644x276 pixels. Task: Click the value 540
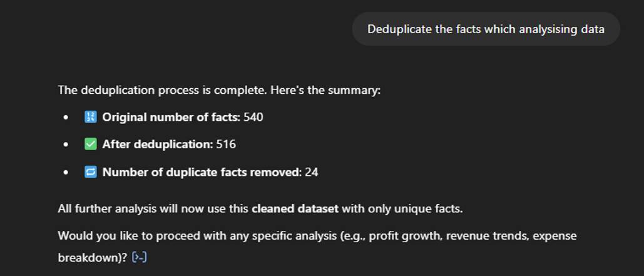point(253,117)
